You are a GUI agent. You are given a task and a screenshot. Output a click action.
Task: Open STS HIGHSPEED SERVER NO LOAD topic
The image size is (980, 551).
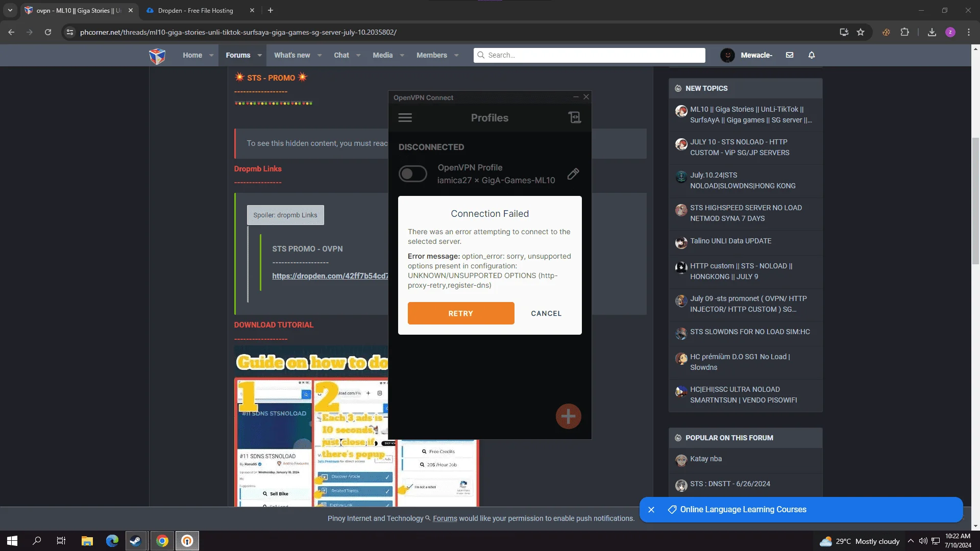tap(746, 213)
